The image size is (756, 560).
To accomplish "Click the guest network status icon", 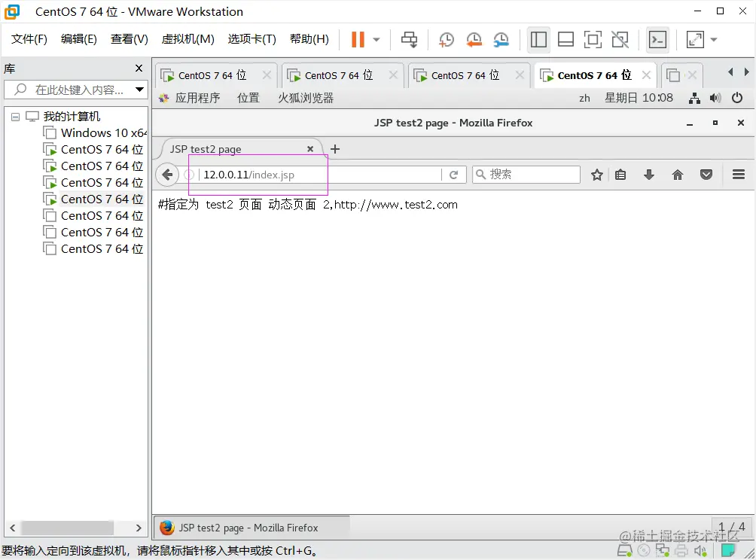I will [x=694, y=99].
